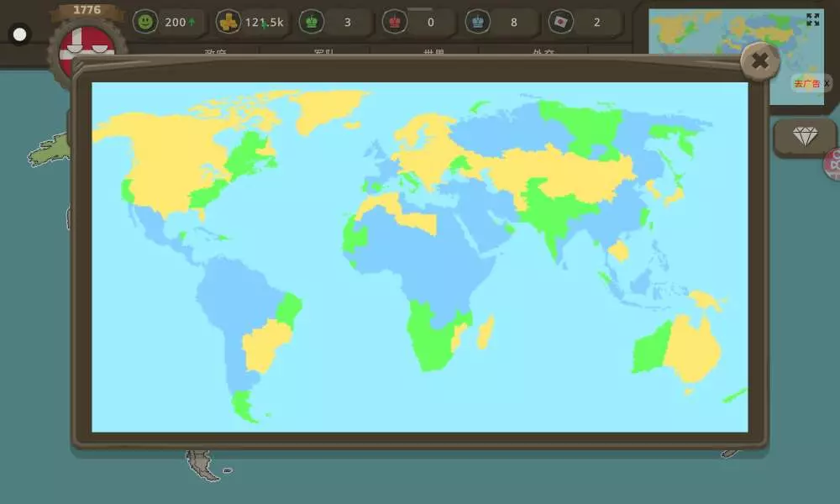Close the world map dialog
The width and height of the screenshot is (840, 504).
759,60
